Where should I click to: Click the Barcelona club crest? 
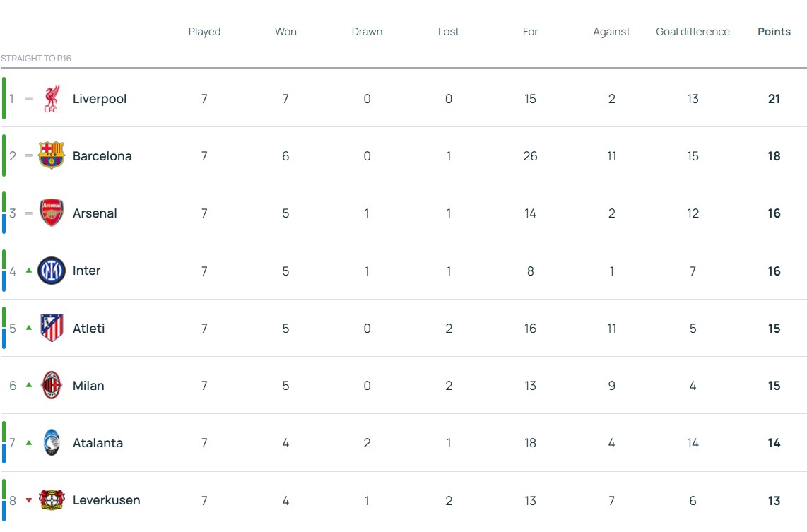tap(51, 156)
